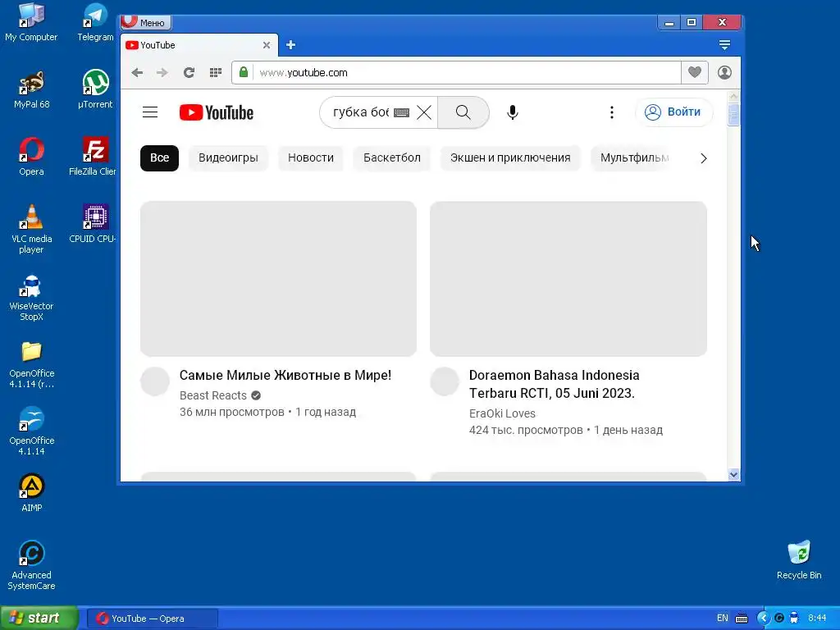Image resolution: width=840 pixels, height=630 pixels.
Task: Start voice search with the microphone
Action: [512, 112]
